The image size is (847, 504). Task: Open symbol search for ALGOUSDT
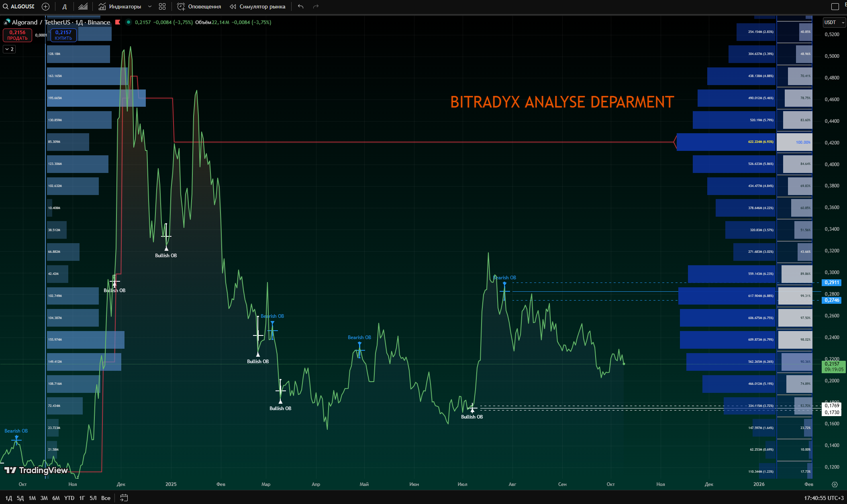pos(18,6)
